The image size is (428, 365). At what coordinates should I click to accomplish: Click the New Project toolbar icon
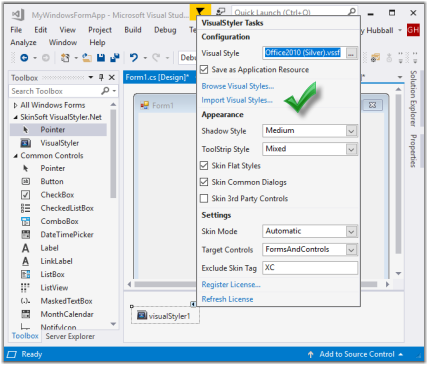click(x=65, y=58)
